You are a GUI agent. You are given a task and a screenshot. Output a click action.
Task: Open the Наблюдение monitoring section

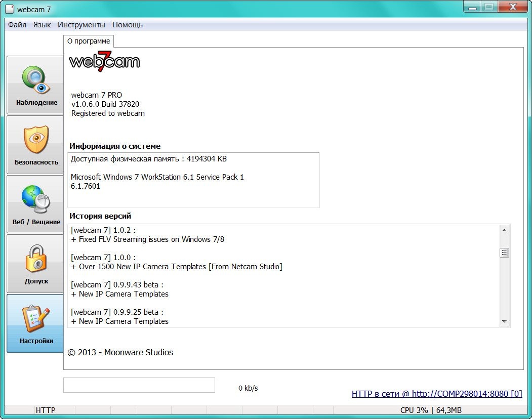coord(35,85)
